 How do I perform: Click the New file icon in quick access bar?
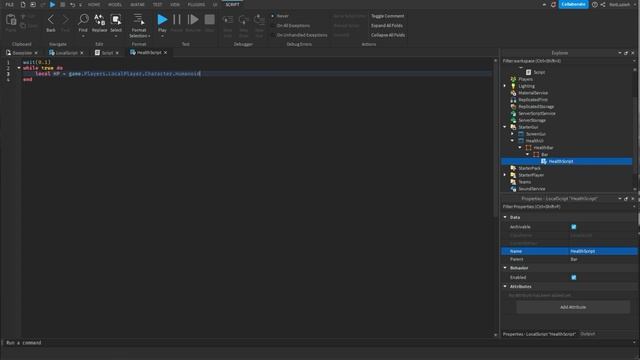pyautogui.click(x=23, y=4)
